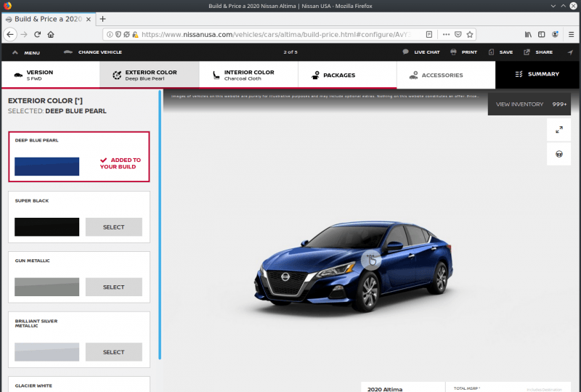Show the Firefox sidebar icon
The height and width of the screenshot is (392, 581).
point(541,34)
